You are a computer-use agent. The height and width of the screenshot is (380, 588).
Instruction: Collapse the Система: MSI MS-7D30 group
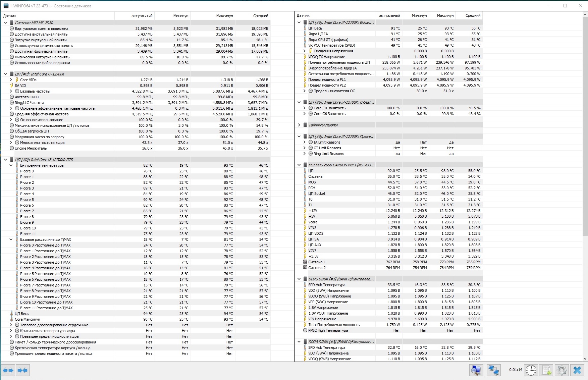pyautogui.click(x=5, y=23)
